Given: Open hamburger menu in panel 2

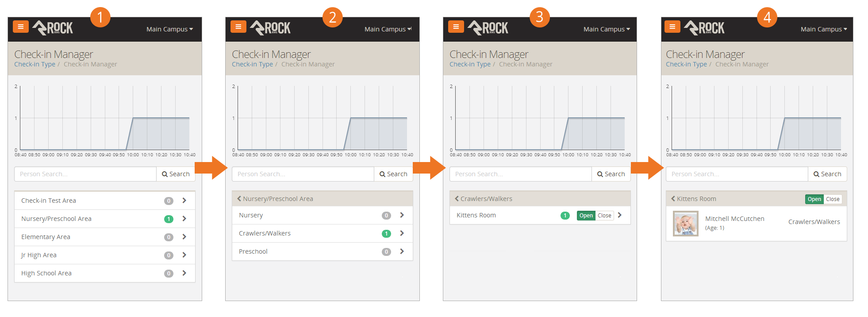Looking at the screenshot, I should [238, 27].
